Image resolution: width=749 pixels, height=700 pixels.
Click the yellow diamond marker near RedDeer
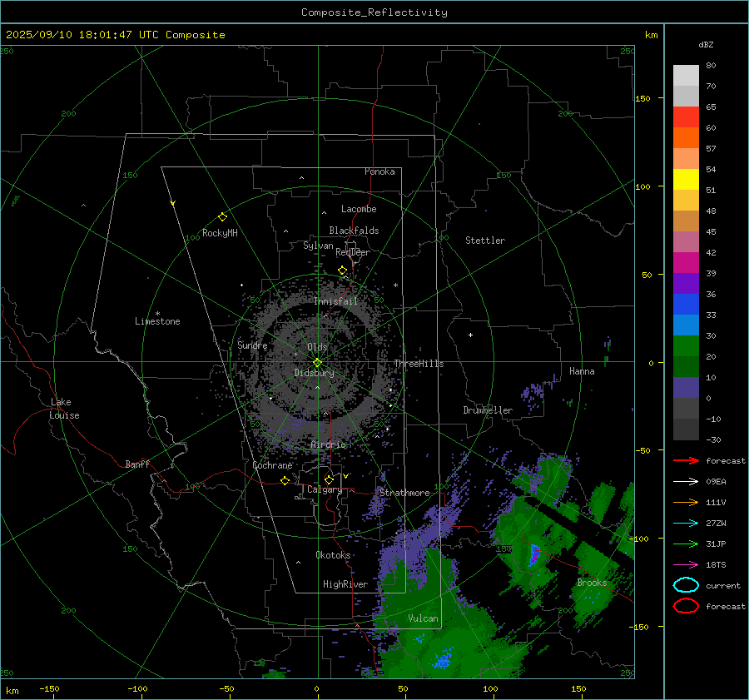coord(342,271)
